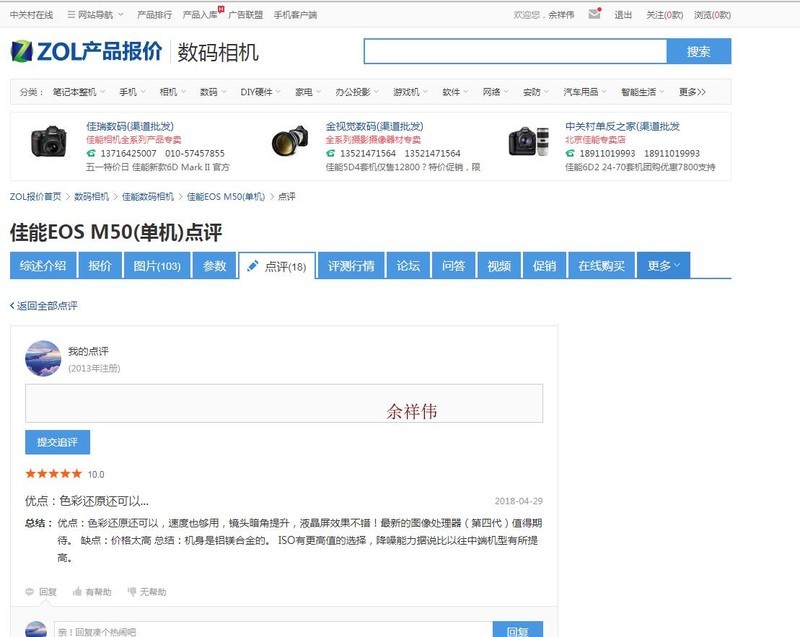Expand the 相机 category dropdown
Viewport: 800px width, 637px height.
click(172, 92)
